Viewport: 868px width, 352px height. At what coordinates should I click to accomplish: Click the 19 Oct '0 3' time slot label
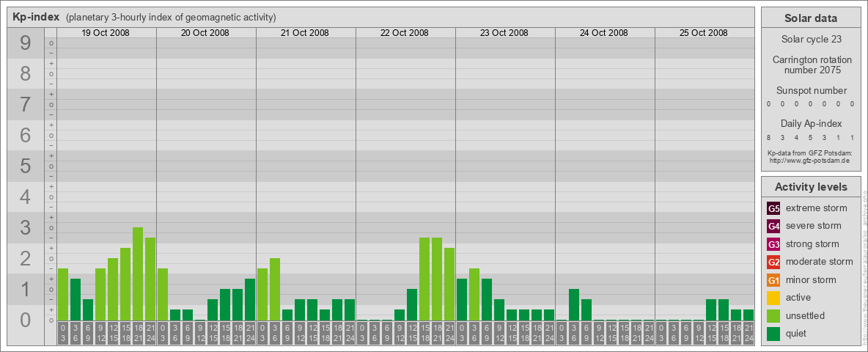(x=63, y=333)
